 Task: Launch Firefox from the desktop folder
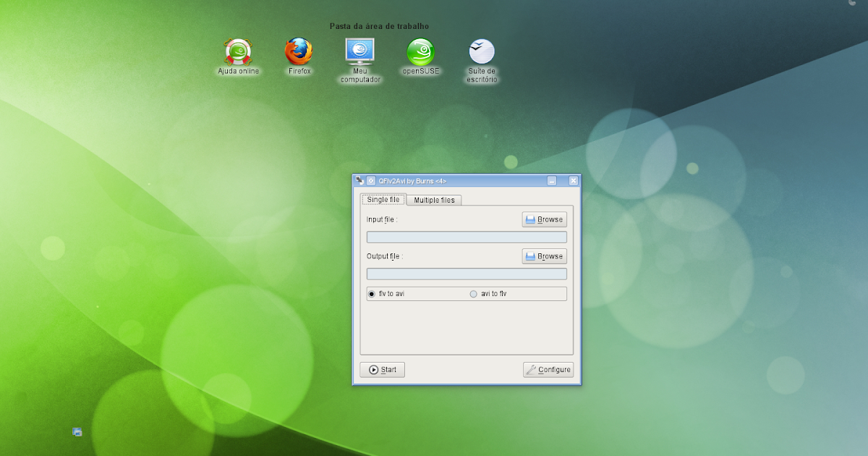point(299,57)
